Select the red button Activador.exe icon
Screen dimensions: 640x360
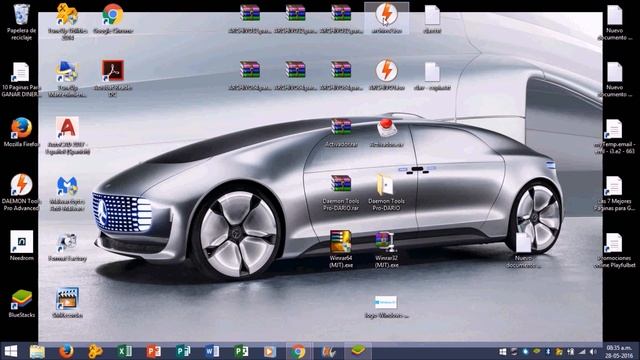[387, 133]
